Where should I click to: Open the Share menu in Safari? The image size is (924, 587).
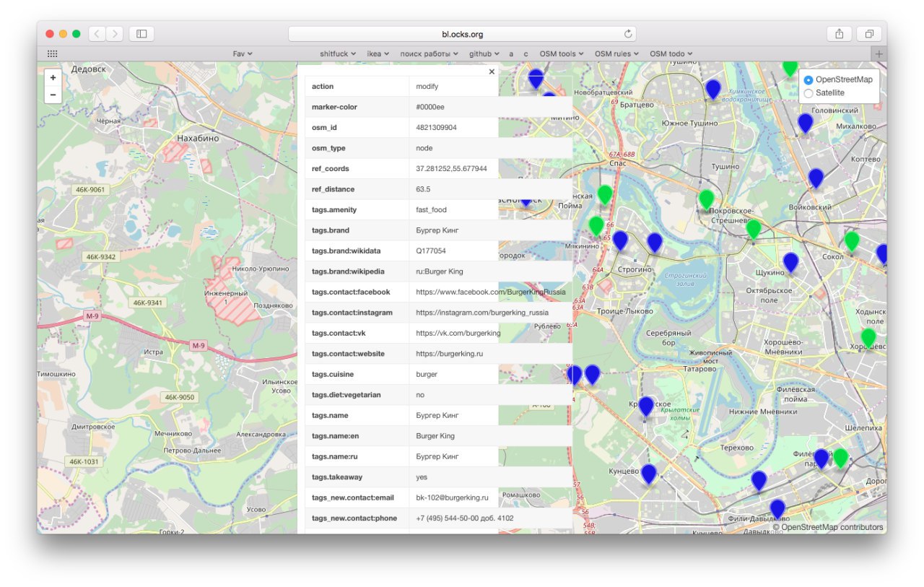tap(839, 34)
